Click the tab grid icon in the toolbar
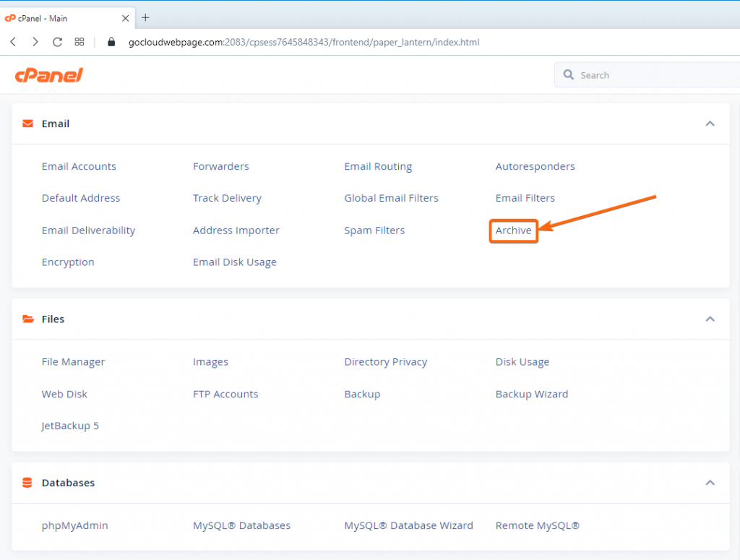The width and height of the screenshot is (740, 560). [79, 42]
